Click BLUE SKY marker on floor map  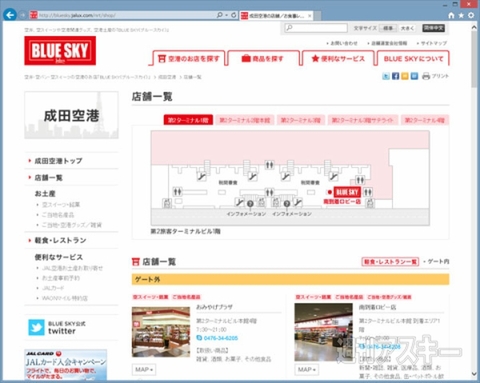347,192
